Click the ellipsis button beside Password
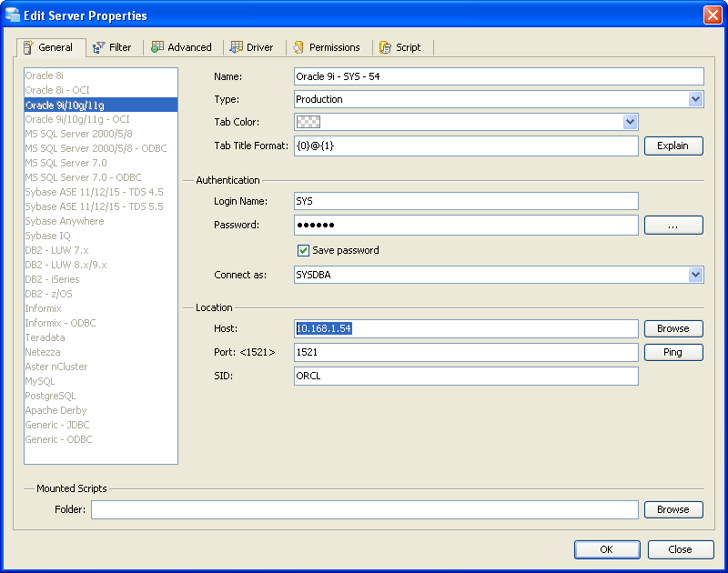 pyautogui.click(x=673, y=225)
